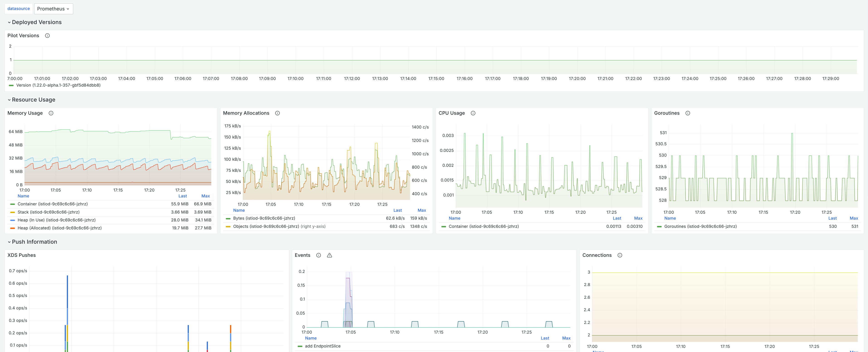Screen dimensions: 868x352
Task: Click green swatch of Goroutines legend series
Action: point(659,227)
